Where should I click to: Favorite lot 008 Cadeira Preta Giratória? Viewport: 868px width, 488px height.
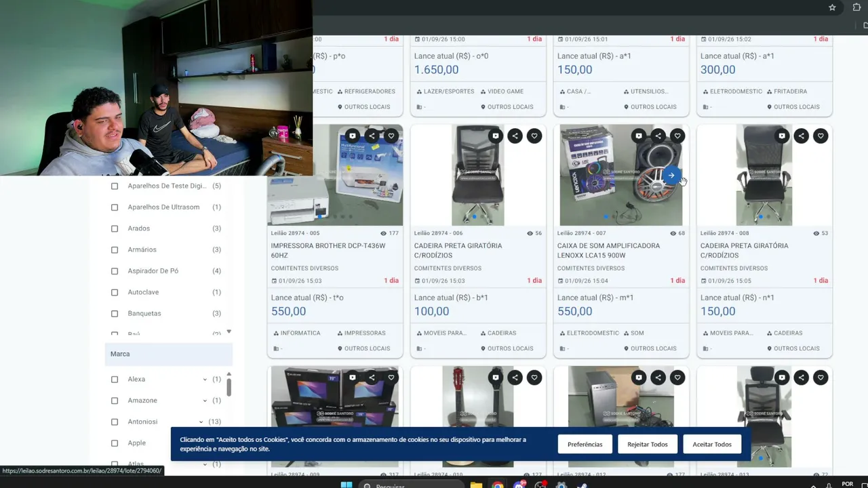(821, 136)
